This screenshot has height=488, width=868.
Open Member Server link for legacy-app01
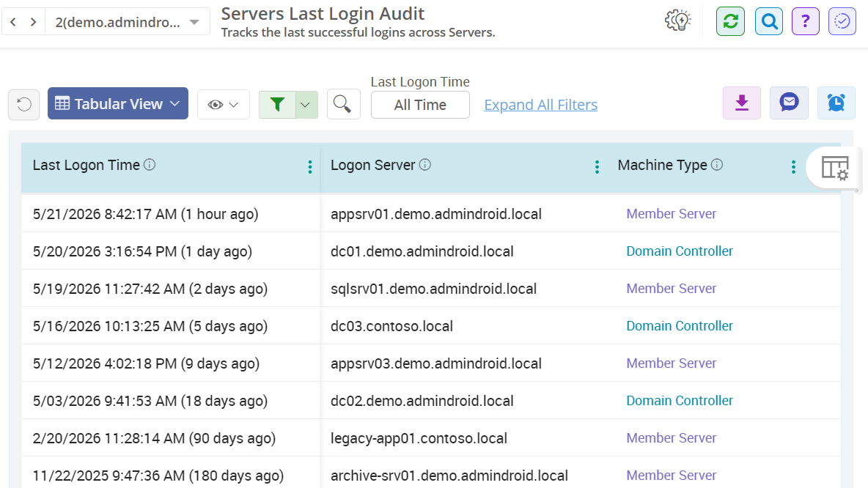(671, 437)
